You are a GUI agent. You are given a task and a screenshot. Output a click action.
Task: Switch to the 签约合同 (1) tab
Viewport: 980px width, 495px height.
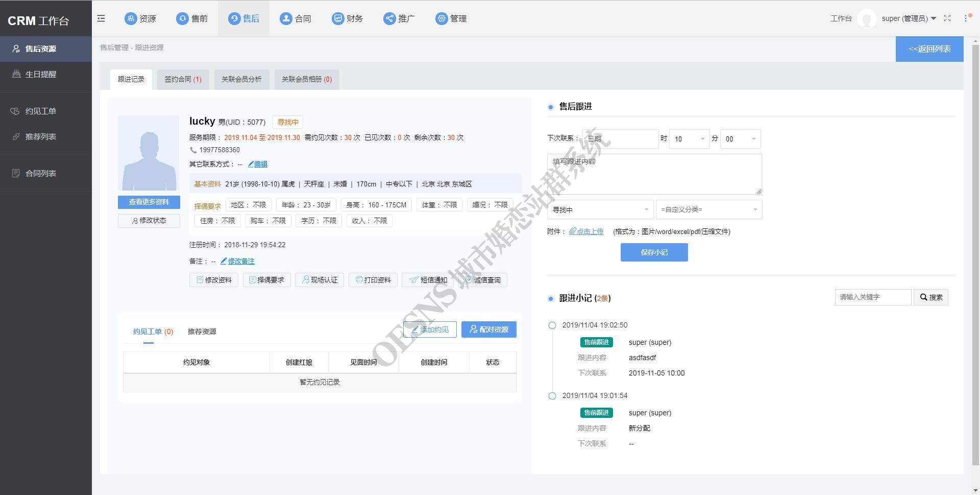pos(183,80)
